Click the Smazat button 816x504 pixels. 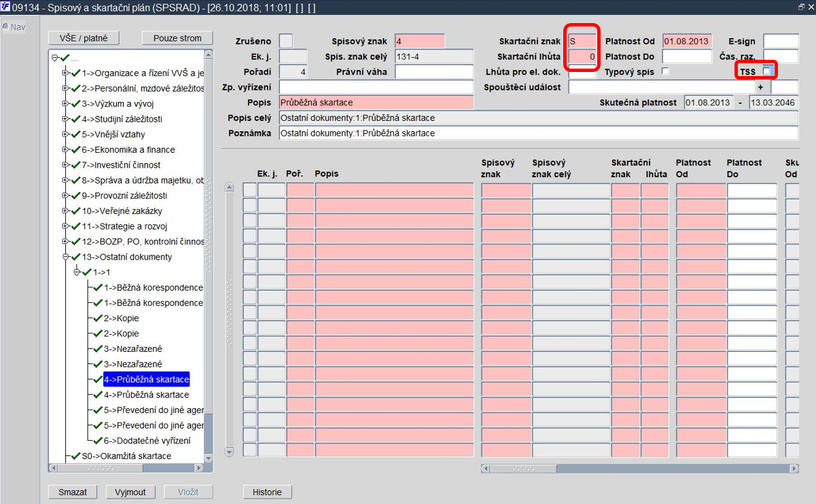click(x=73, y=492)
